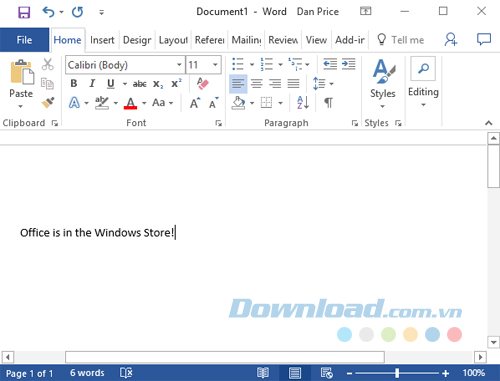Start a bulleted list
Viewport: 500px width, 381px height.
(x=238, y=64)
